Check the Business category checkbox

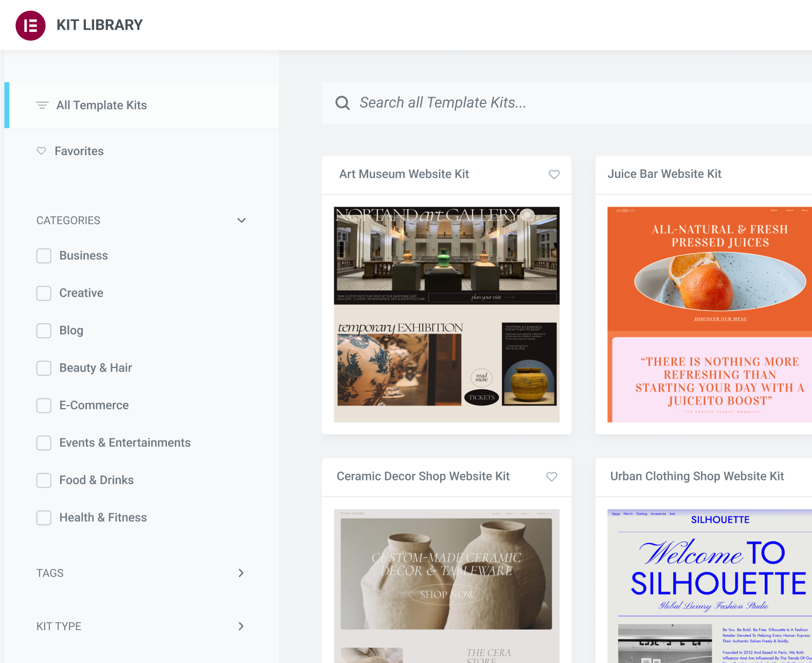click(44, 256)
